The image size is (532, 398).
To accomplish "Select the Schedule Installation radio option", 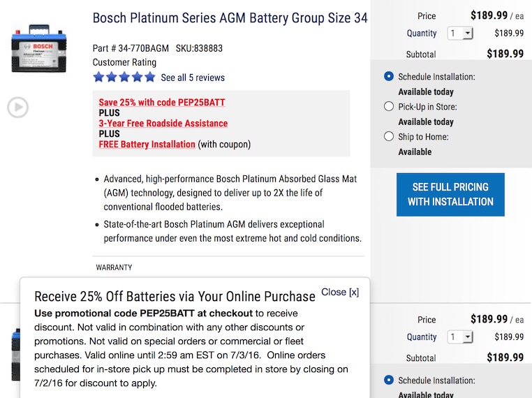I will [x=389, y=76].
